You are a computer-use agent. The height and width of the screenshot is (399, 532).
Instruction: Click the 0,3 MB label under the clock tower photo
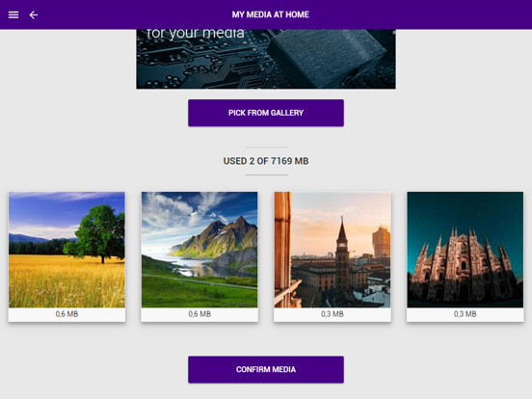coord(332,314)
